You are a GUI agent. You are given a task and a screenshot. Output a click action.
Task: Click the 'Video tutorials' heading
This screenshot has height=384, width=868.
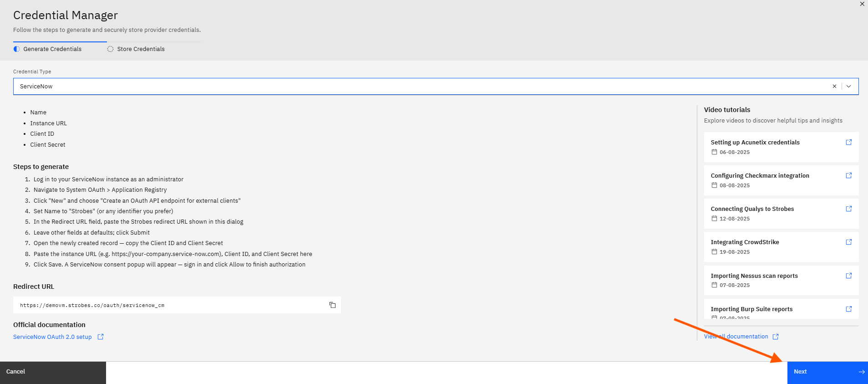(x=727, y=110)
